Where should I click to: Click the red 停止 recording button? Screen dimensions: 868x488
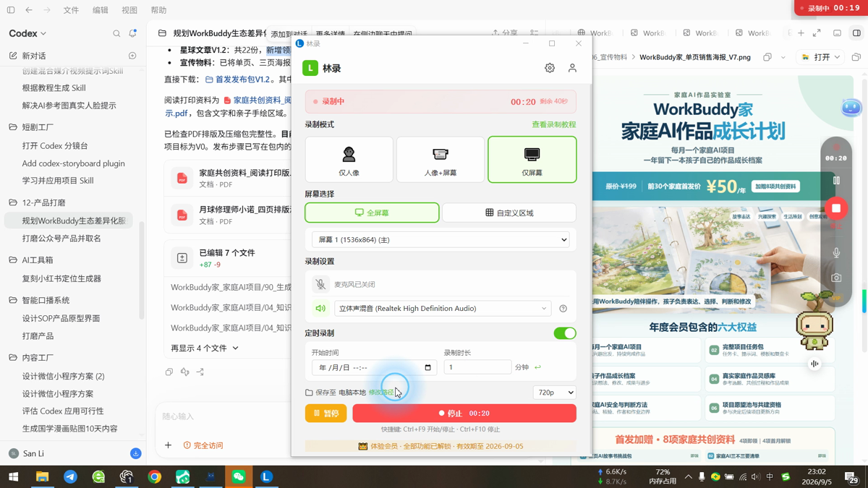(464, 414)
